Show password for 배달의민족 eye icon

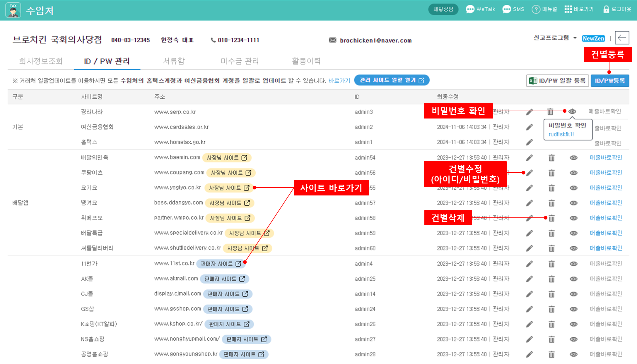573,158
